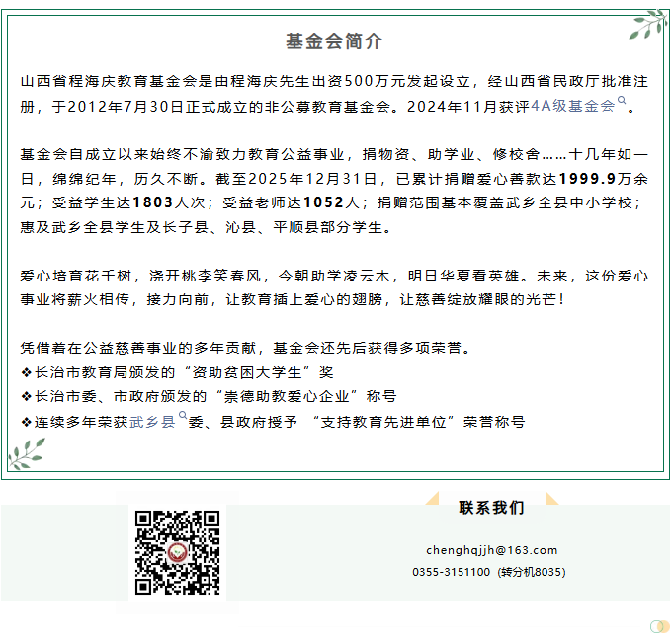Screen dimensions: 672x643
Task: Click the leaf decoration in bottom-left corner
Action: click(x=27, y=453)
